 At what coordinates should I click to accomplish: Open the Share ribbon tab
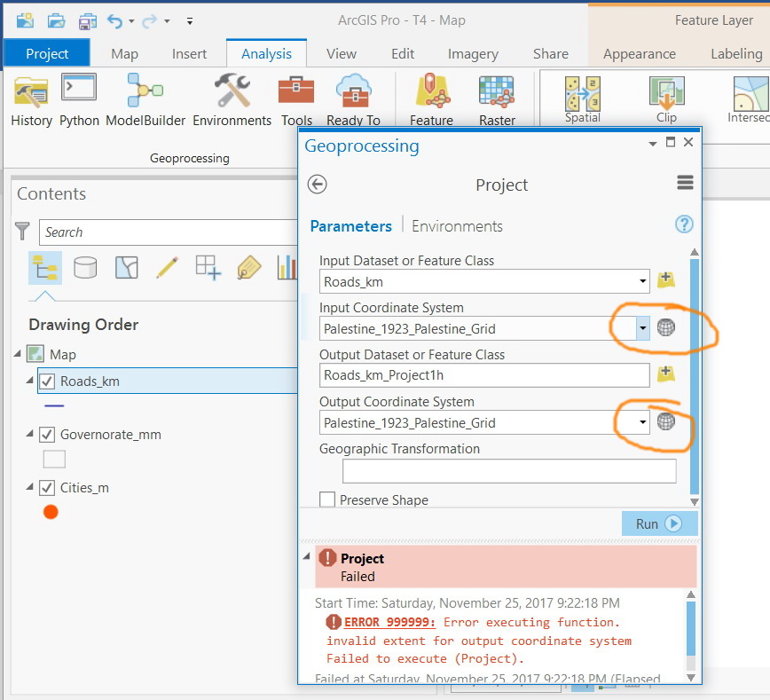coord(551,53)
